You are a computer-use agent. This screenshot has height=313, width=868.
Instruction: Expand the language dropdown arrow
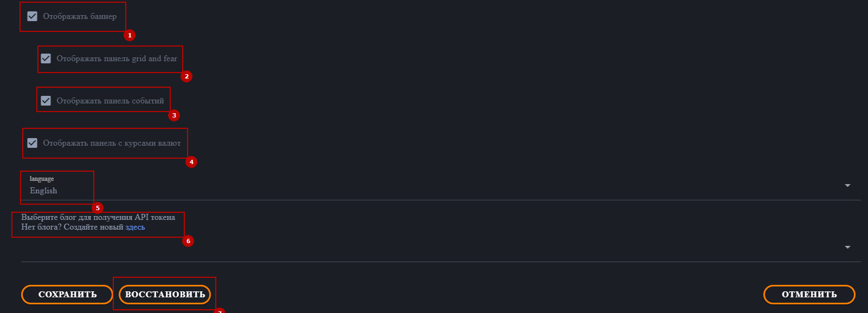(x=847, y=186)
